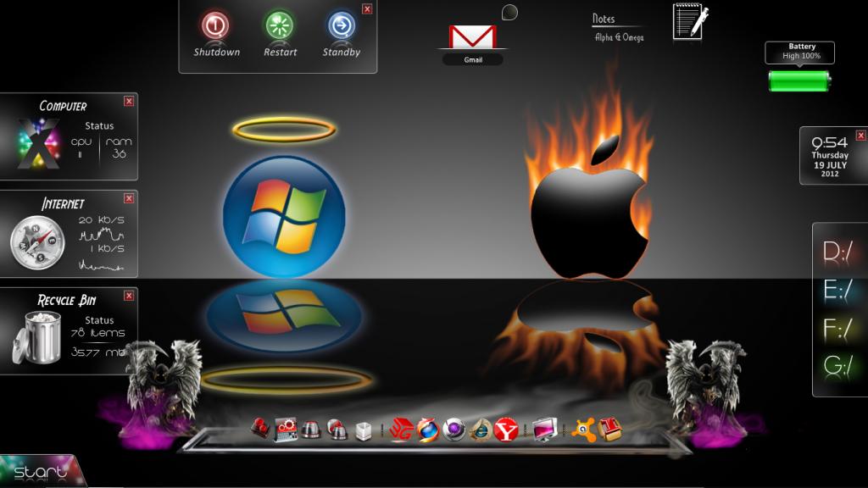This screenshot has width=868, height=488.
Task: Click the "Internet" widget title
Action: click(63, 203)
